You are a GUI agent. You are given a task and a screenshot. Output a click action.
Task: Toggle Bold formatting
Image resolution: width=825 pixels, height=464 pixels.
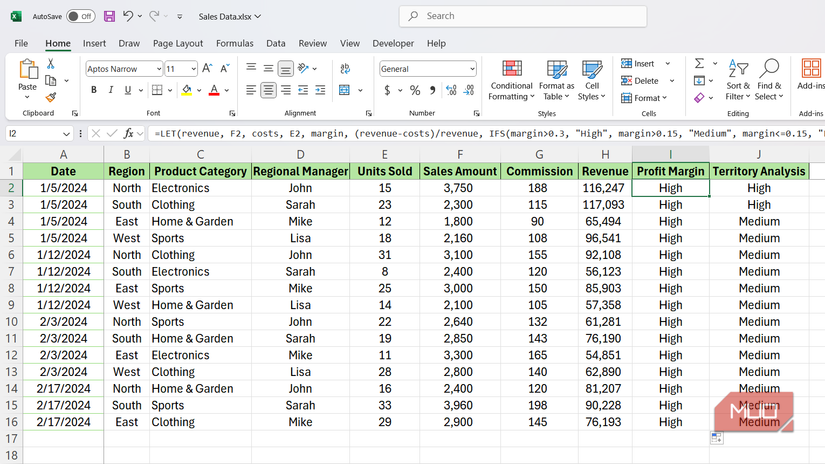coord(94,90)
